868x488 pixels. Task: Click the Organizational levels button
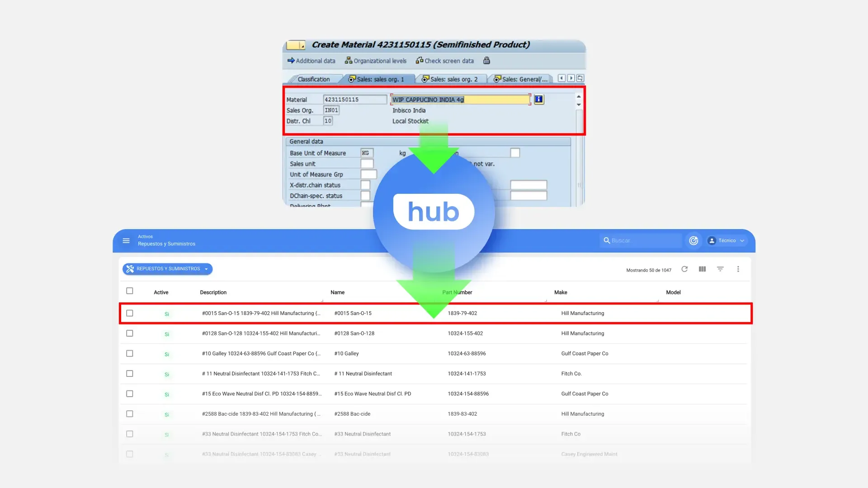376,61
